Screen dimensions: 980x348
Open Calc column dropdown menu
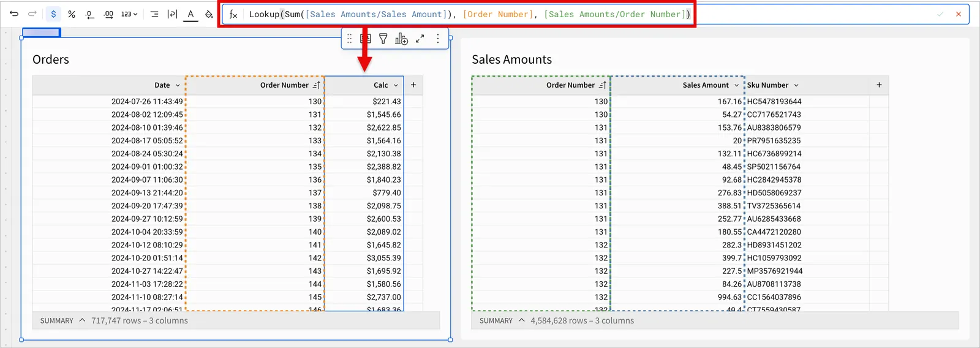click(x=396, y=85)
